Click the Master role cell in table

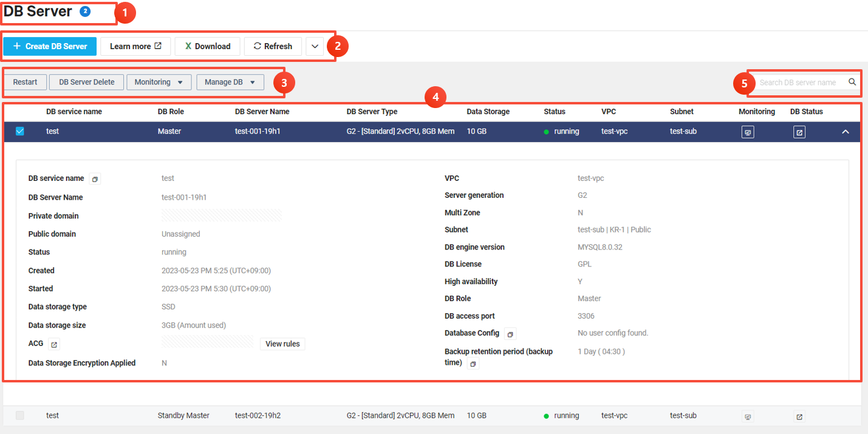point(169,131)
